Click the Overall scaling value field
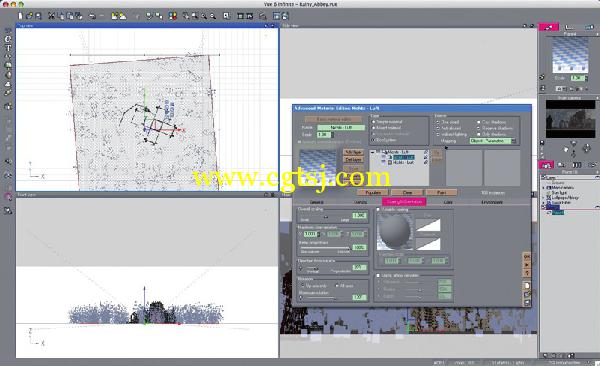 tap(360, 216)
